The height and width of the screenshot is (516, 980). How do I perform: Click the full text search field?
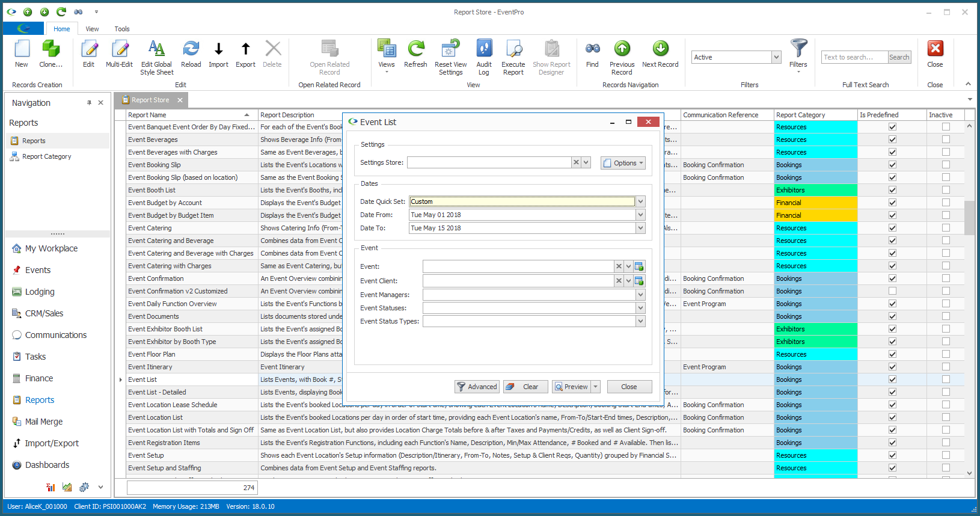tap(854, 57)
